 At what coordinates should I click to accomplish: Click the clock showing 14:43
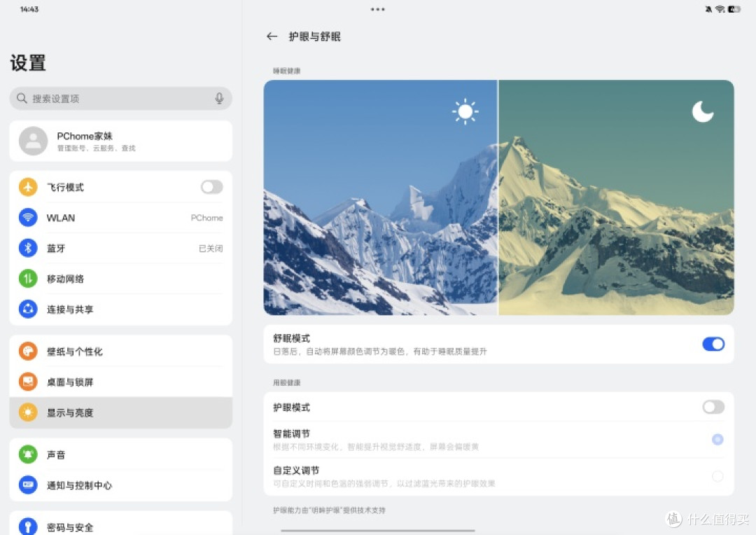pos(29,9)
